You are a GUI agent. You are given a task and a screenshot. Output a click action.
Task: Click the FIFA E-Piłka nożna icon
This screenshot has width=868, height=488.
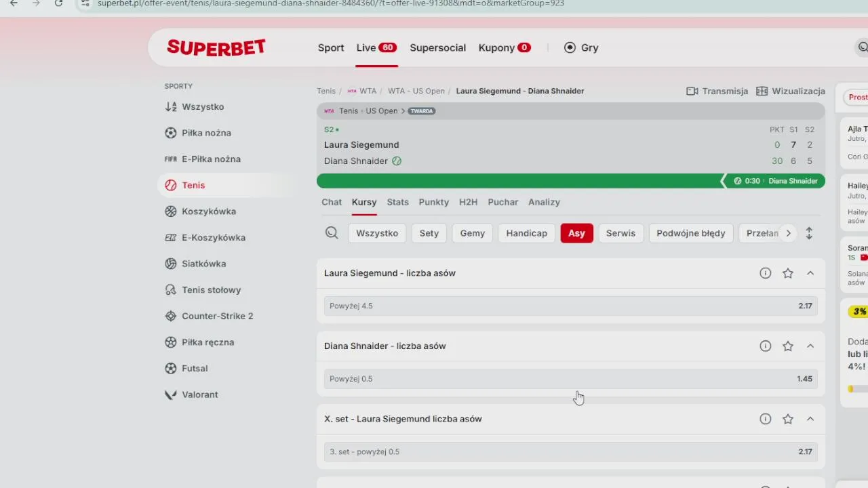171,159
